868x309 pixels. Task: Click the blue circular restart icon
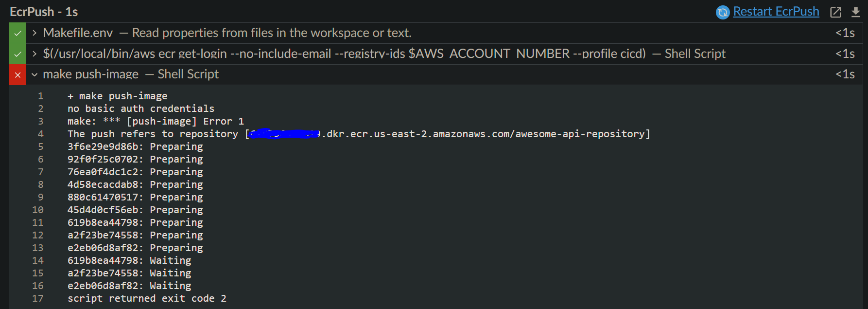pos(723,11)
